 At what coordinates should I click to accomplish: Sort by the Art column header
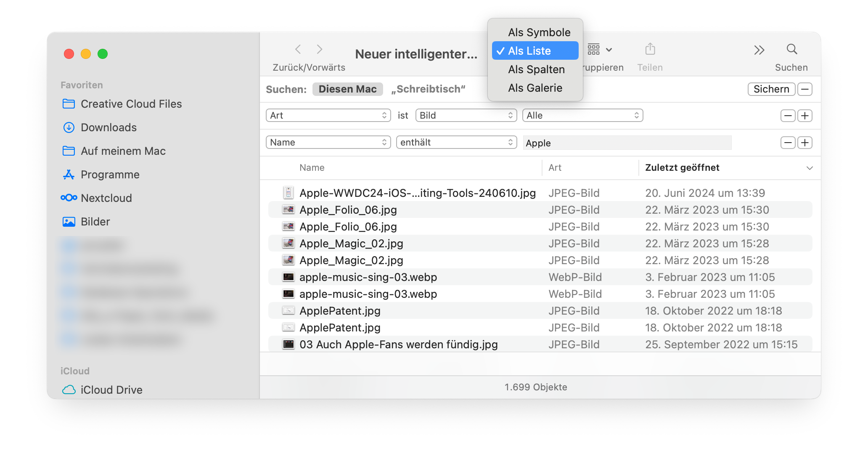click(x=555, y=168)
